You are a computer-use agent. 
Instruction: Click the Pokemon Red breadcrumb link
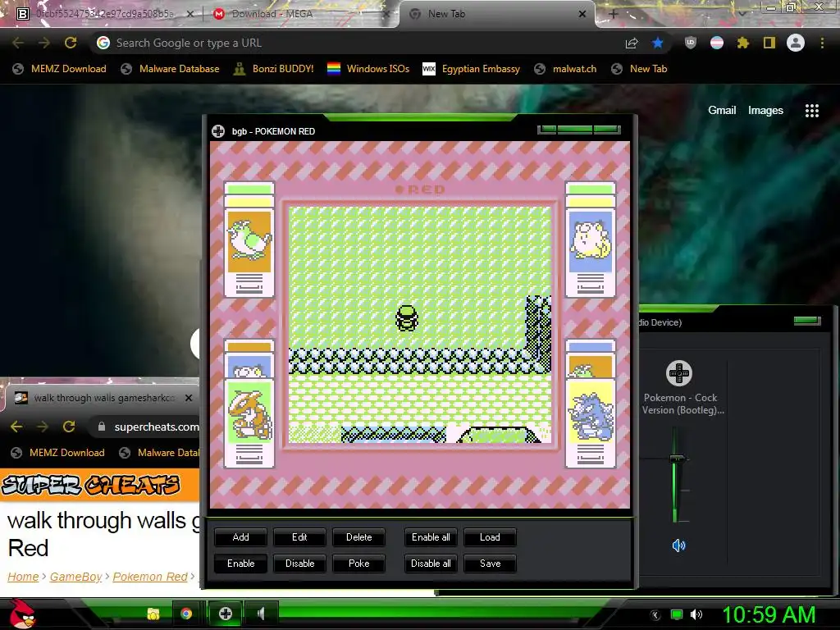(x=150, y=577)
